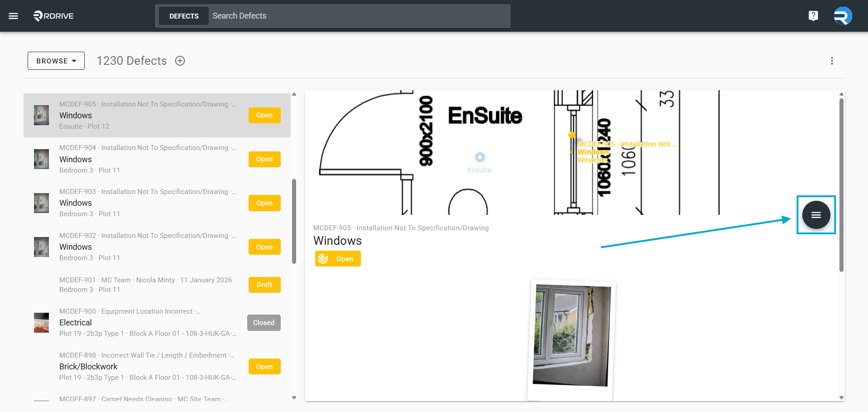Image resolution: width=868 pixels, height=412 pixels.
Task: Add a new defect with plus icon
Action: pos(180,61)
